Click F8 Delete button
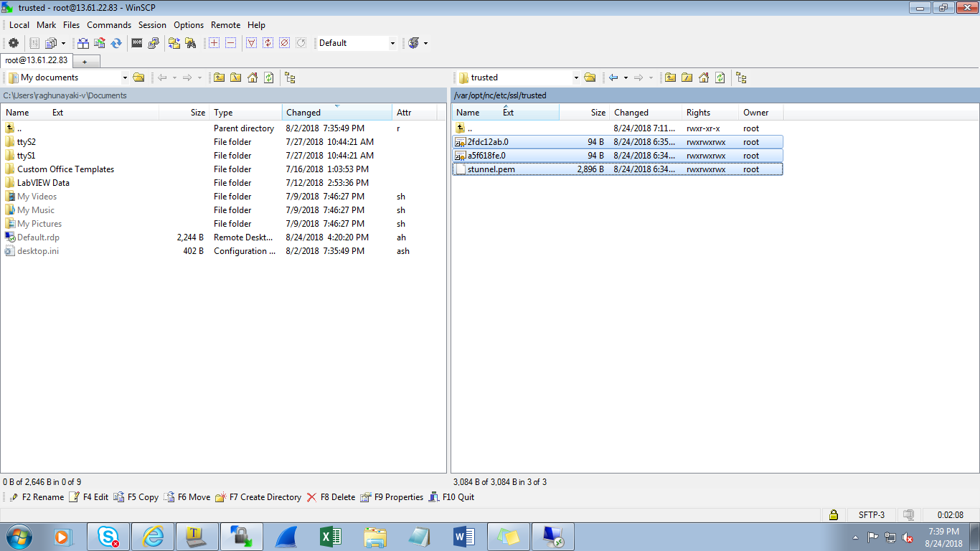This screenshot has height=551, width=980. (331, 496)
